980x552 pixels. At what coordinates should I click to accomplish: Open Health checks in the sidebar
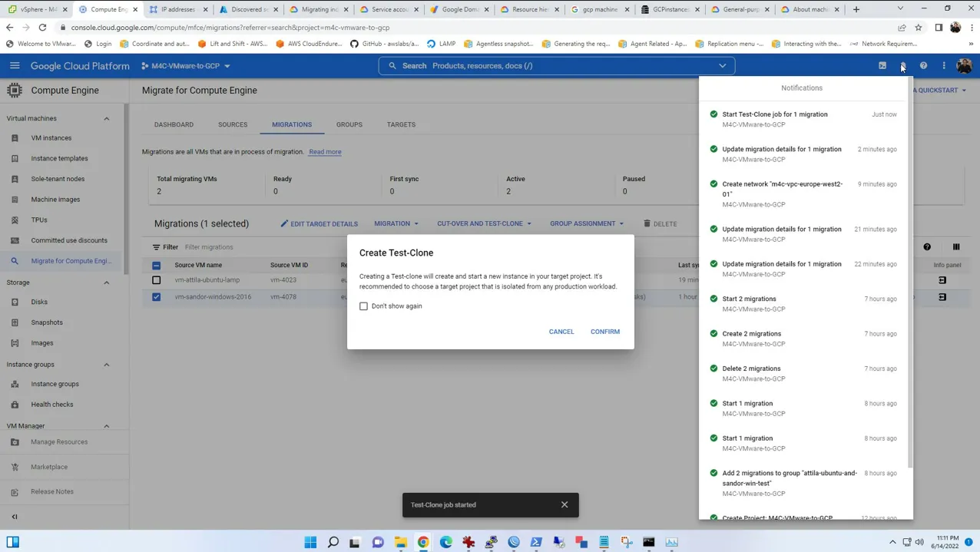(x=52, y=405)
